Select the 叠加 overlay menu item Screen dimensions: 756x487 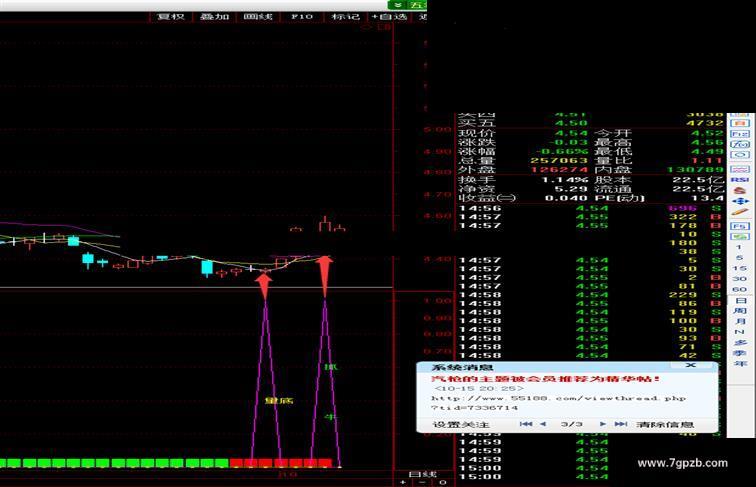214,17
